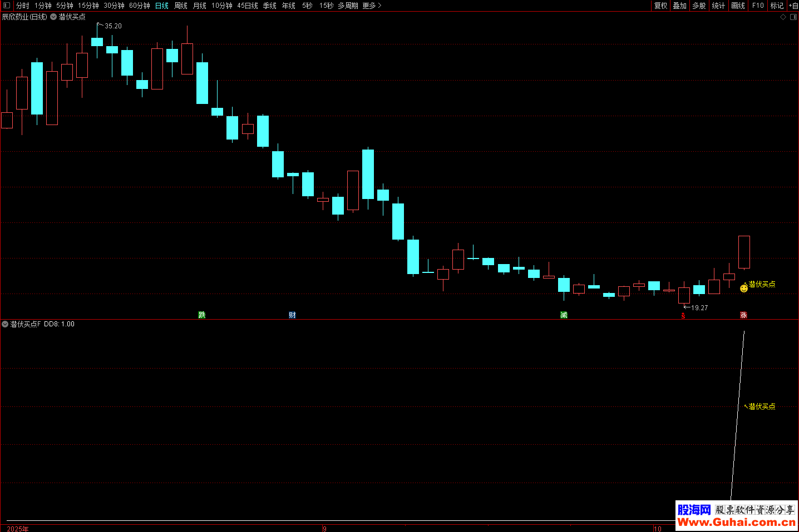Toggle 叠加 overlay option
Viewport: 799px width, 532px height.
(679, 6)
